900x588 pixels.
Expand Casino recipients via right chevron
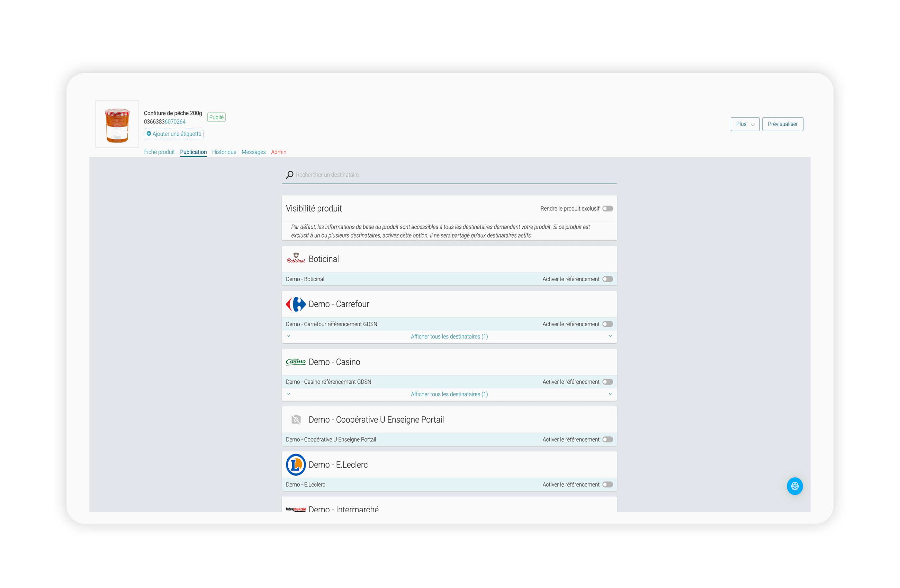pyautogui.click(x=610, y=394)
